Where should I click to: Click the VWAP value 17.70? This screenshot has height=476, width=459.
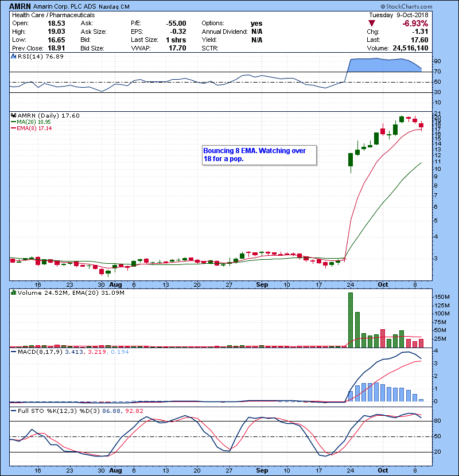[177, 48]
